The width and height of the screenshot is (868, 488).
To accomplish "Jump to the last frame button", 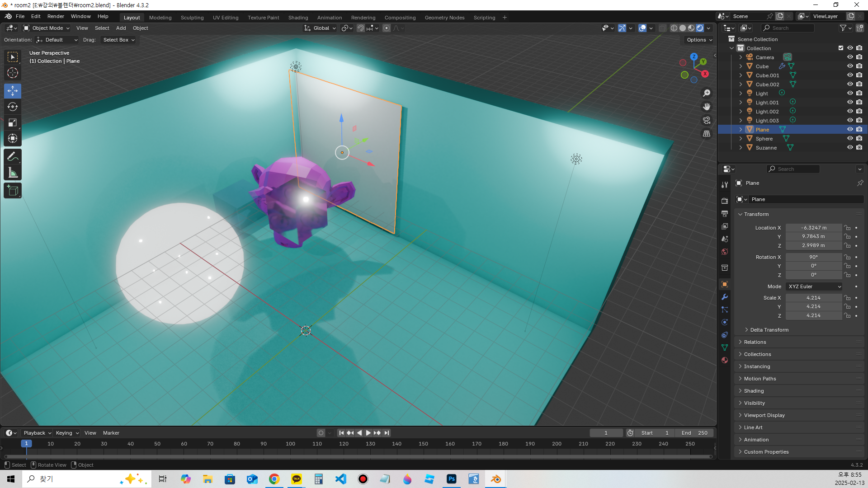I will 387,433.
